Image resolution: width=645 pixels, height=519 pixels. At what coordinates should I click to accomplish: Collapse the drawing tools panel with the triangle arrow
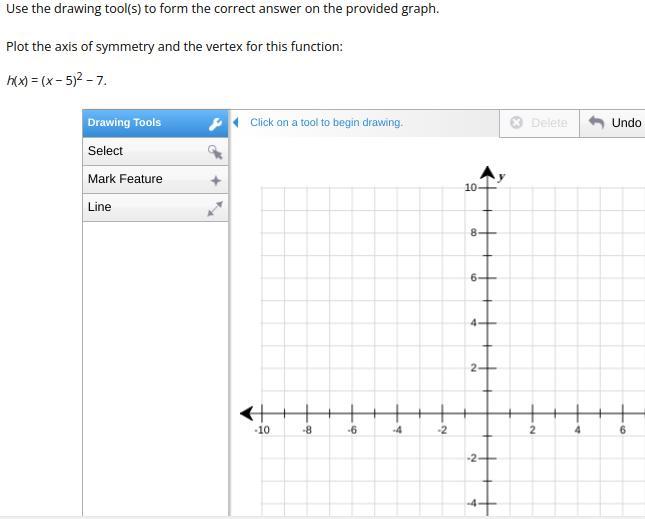pyautogui.click(x=236, y=122)
